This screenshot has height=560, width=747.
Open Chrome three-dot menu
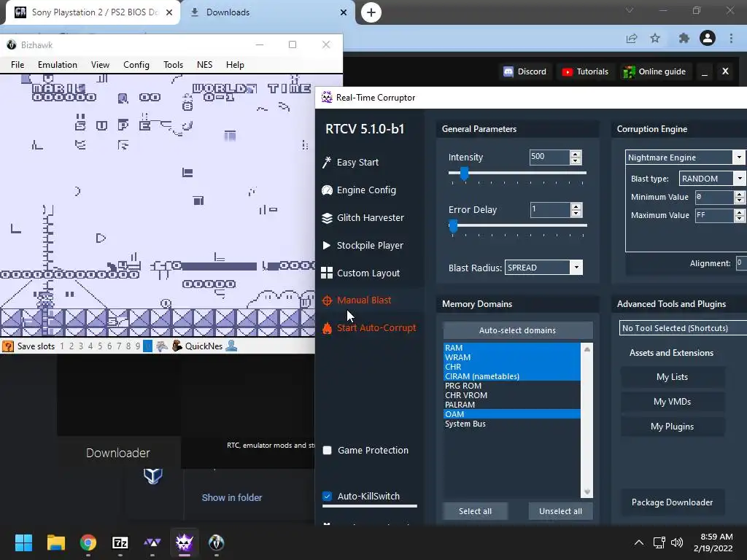pyautogui.click(x=731, y=38)
